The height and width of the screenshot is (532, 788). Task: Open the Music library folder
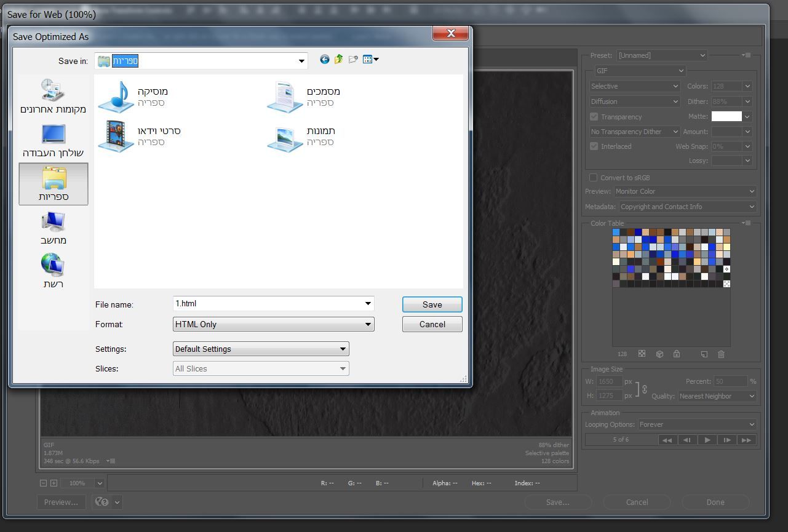tap(133, 97)
